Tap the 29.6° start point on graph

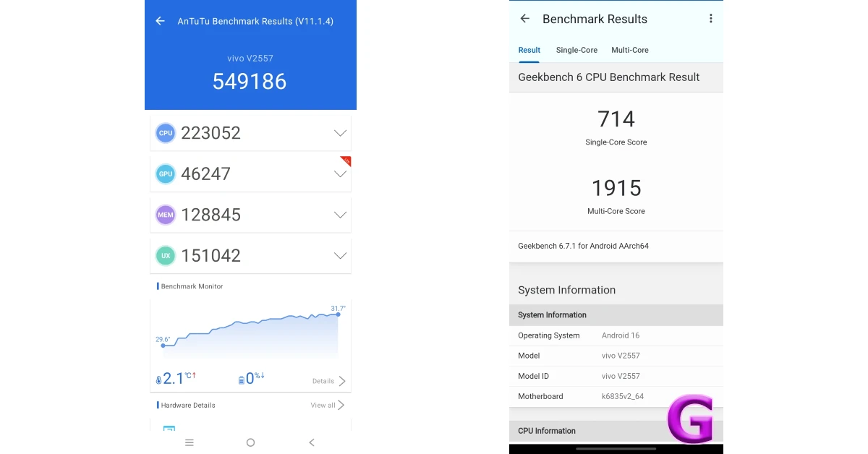point(163,346)
